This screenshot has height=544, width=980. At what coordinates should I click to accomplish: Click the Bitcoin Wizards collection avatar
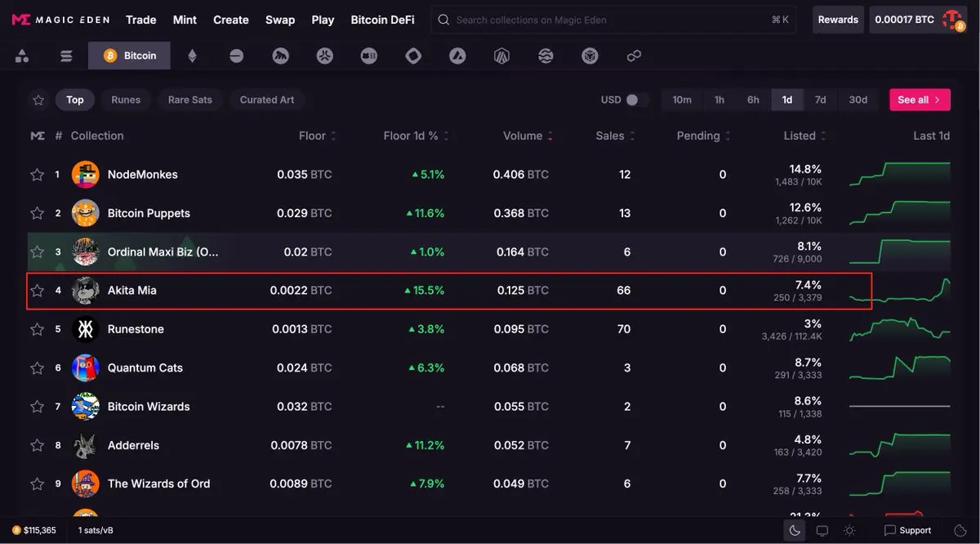(x=85, y=406)
